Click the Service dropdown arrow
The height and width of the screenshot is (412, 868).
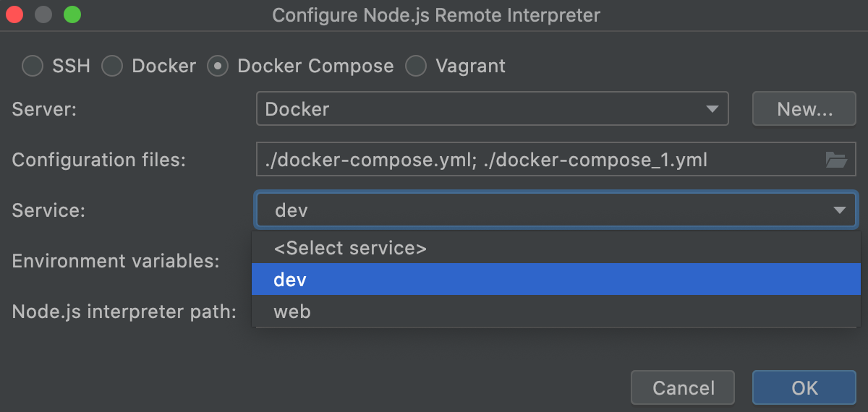tap(839, 210)
